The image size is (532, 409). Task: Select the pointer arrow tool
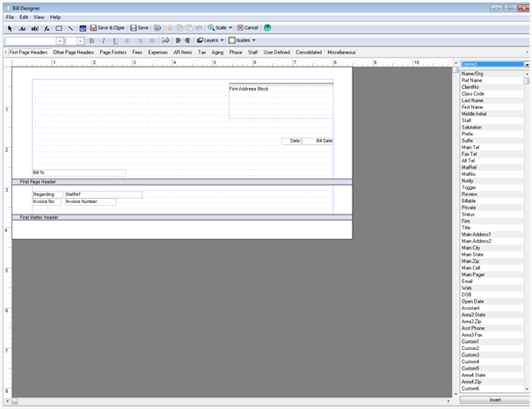pos(10,28)
